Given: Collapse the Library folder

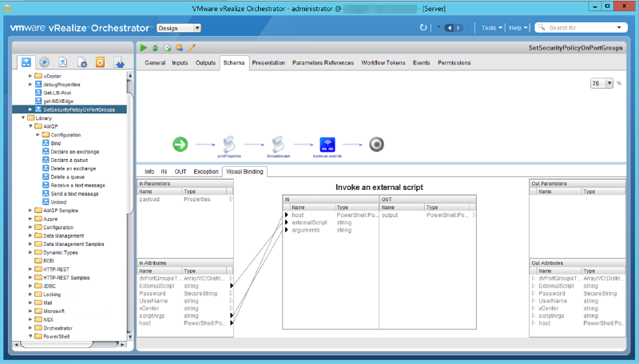Looking at the screenshot, I should [23, 117].
